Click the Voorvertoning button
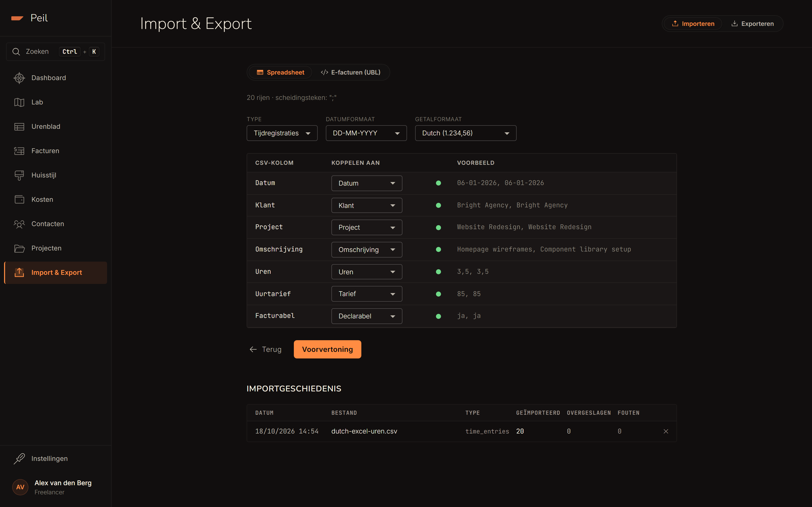Image resolution: width=812 pixels, height=507 pixels. pyautogui.click(x=327, y=349)
